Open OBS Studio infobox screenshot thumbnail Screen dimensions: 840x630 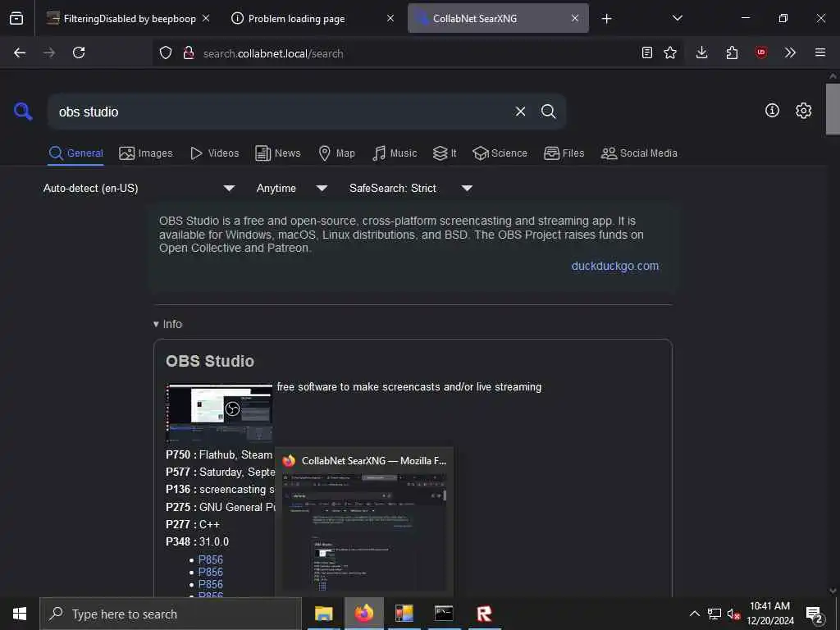(220, 413)
